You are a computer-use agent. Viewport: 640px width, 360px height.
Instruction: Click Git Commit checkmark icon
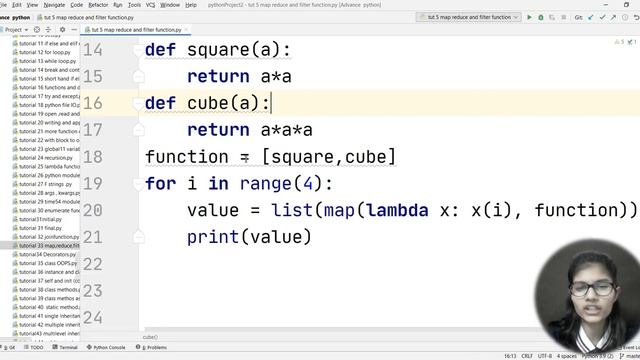(602, 18)
